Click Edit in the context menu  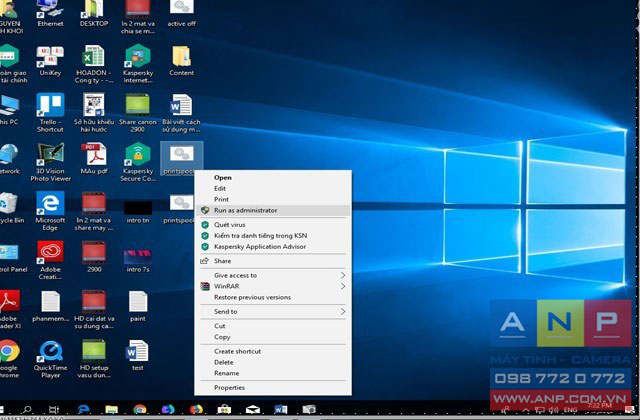(273, 189)
